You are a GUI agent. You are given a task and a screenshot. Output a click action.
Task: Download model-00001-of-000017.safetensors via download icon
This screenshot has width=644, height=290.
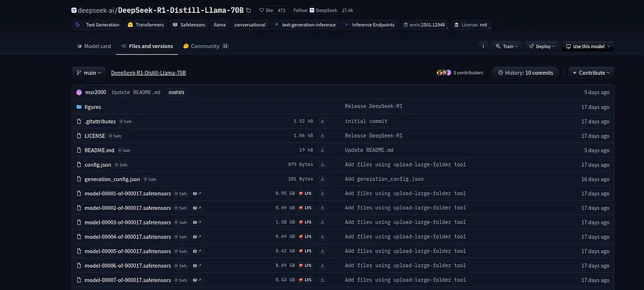[323, 193]
